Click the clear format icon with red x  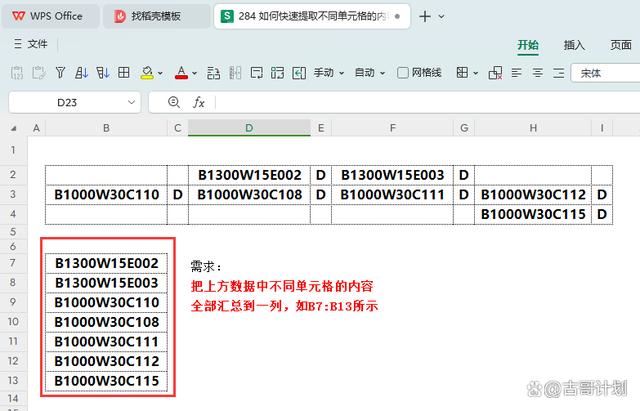[495, 73]
